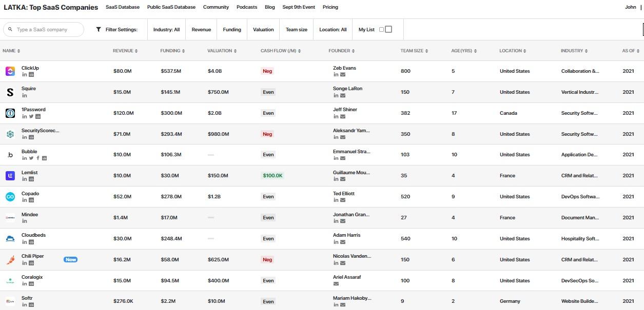Click the search magnifier icon

10,29
